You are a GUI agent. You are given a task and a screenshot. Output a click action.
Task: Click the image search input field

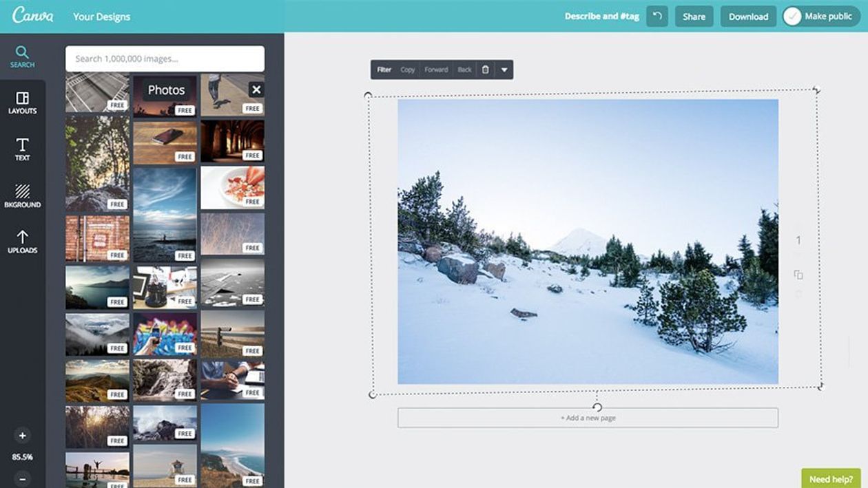tap(165, 59)
